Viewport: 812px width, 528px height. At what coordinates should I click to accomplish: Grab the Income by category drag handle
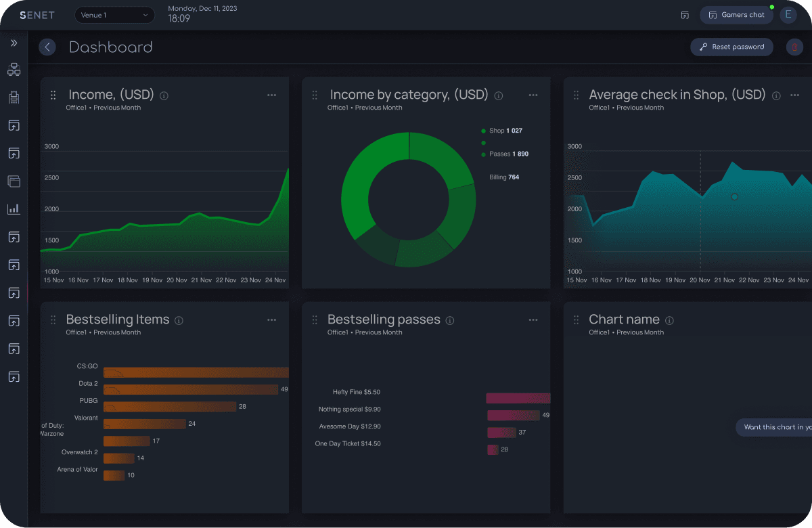315,95
